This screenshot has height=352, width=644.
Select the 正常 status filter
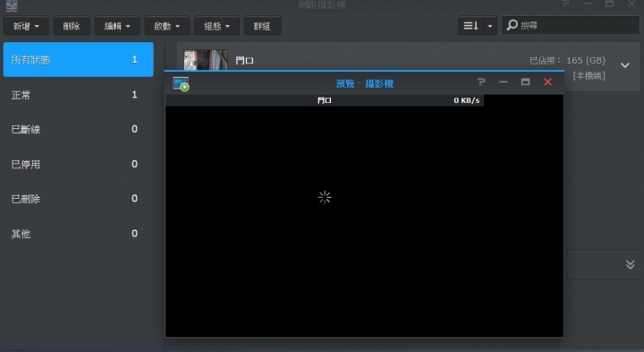79,95
